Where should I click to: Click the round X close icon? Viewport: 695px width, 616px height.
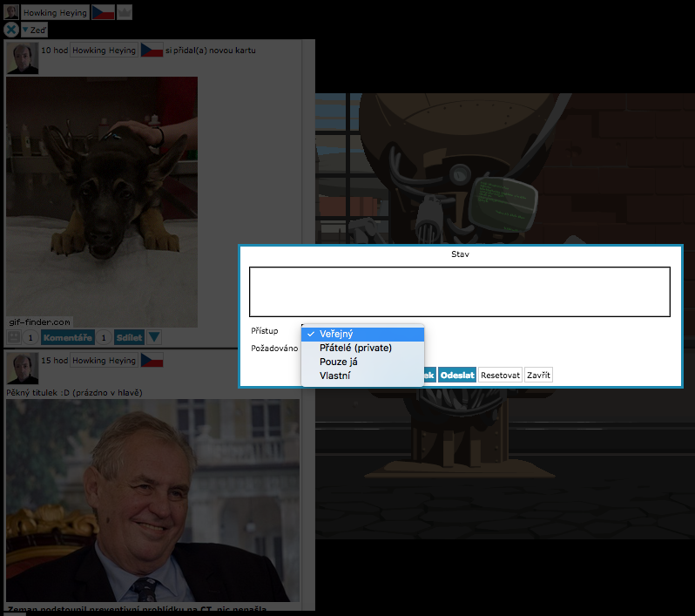point(11,30)
